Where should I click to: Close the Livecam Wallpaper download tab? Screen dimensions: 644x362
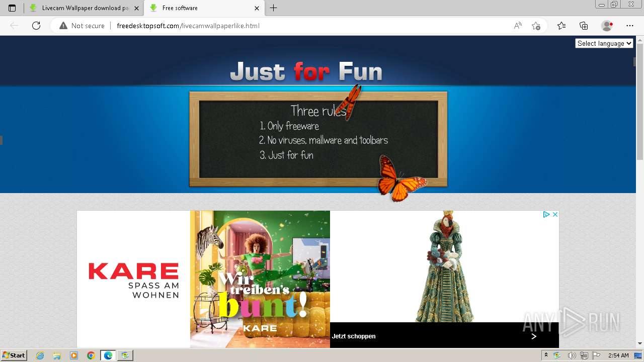[136, 8]
